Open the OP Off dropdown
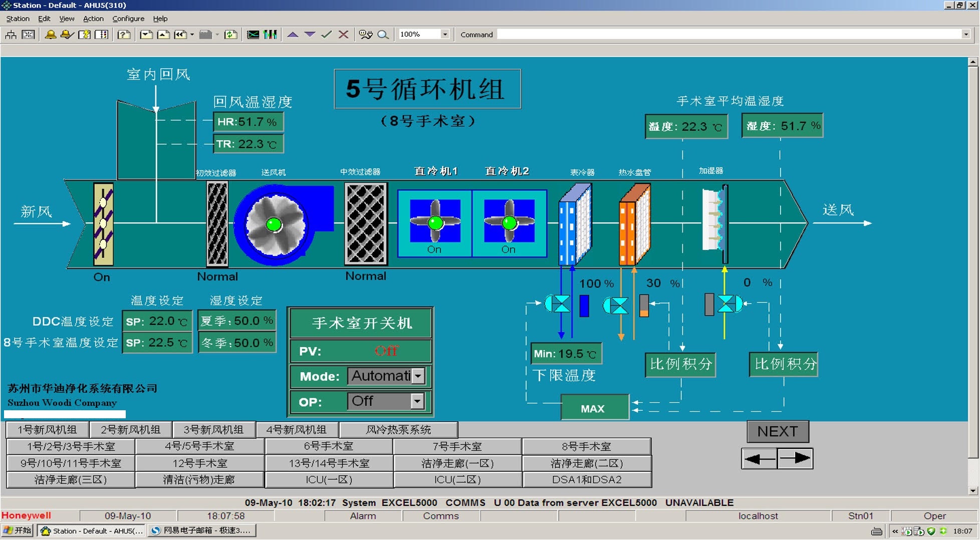This screenshot has height=540, width=980. click(417, 401)
